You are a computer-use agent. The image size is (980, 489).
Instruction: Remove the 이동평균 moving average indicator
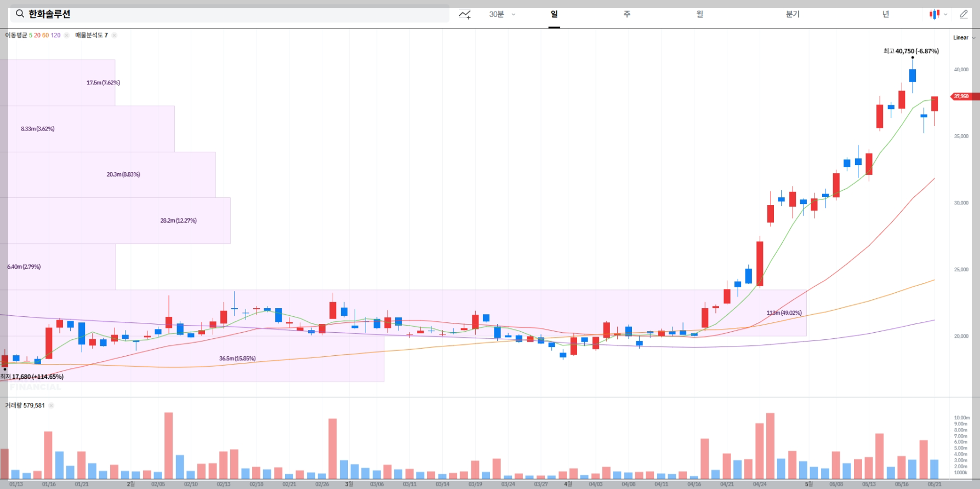[x=67, y=35]
